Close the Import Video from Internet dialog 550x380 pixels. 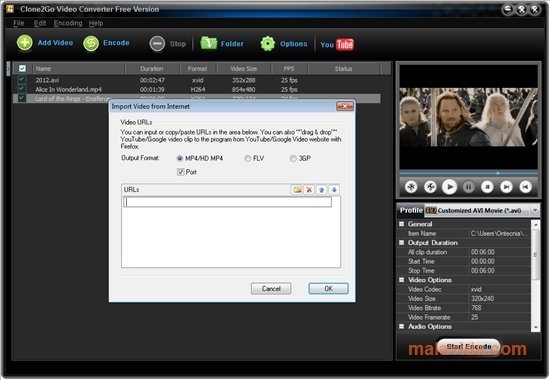(345, 106)
